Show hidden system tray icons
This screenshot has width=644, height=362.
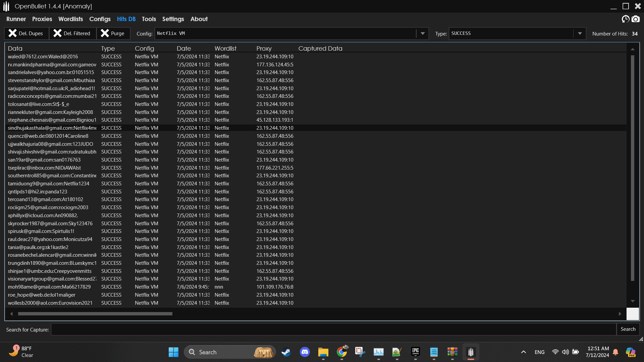click(523, 352)
